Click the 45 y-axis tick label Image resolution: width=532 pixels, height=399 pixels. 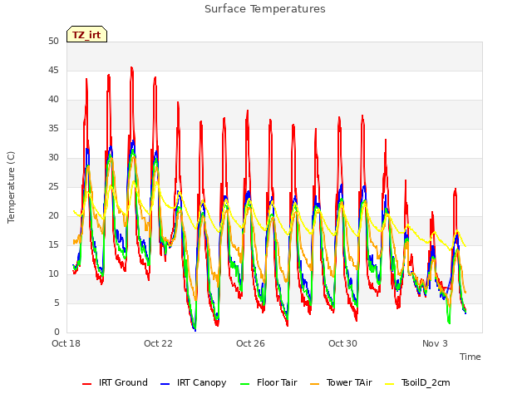click(x=53, y=71)
